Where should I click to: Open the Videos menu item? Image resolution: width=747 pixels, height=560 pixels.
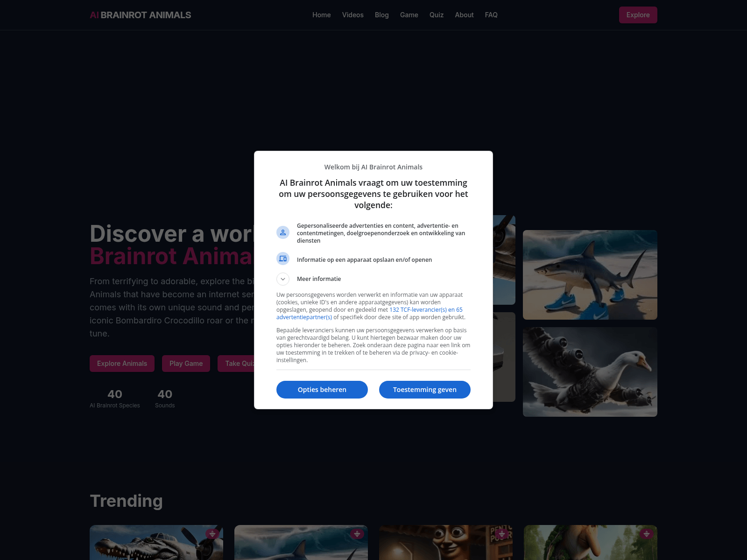pos(352,14)
